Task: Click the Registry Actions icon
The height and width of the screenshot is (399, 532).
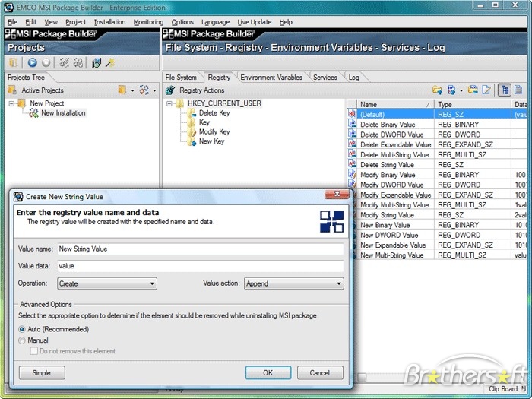Action: pyautogui.click(x=171, y=90)
